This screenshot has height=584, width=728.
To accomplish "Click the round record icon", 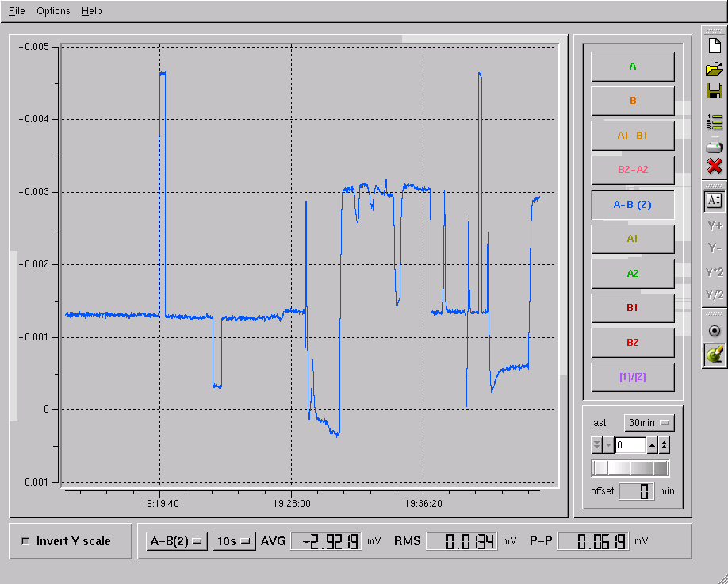I will pos(714,330).
